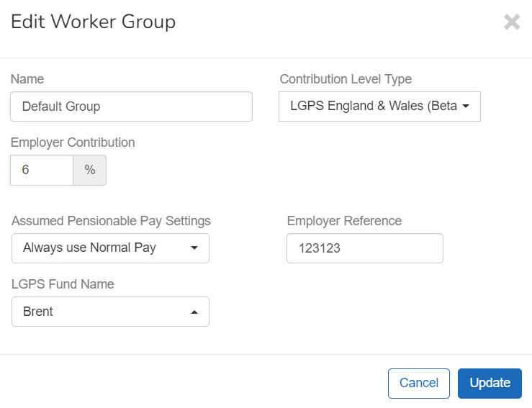The image size is (532, 408).
Task: Click the Name input field
Action: pyautogui.click(x=131, y=106)
